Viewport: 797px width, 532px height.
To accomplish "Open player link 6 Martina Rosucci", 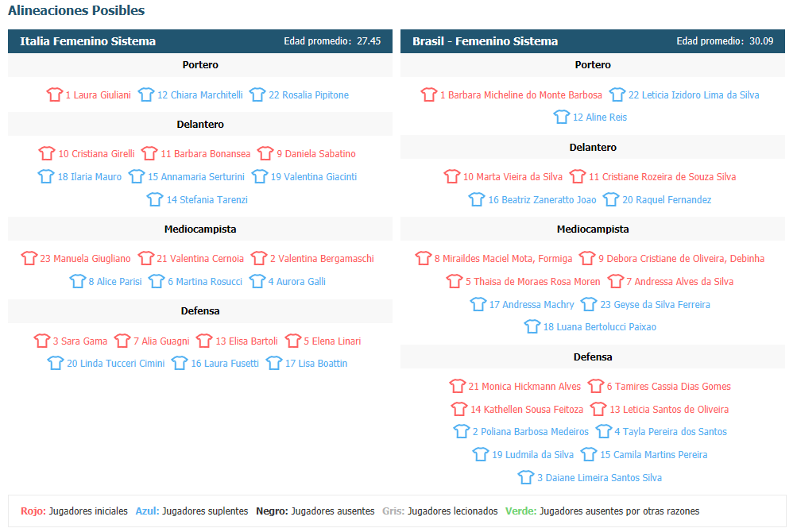I will tap(205, 282).
